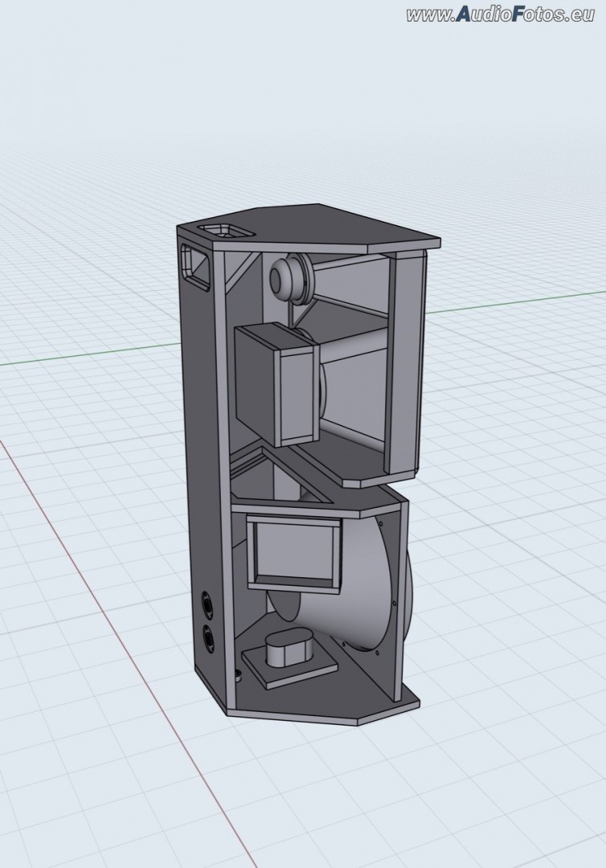
Task: Select the upper round connector on the side panel
Action: tap(209, 604)
